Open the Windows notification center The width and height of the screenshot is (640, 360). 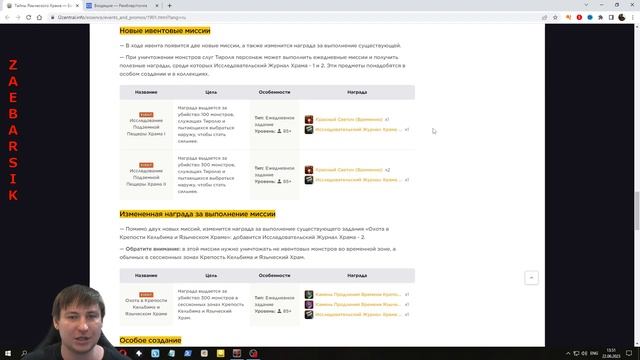tap(629, 353)
